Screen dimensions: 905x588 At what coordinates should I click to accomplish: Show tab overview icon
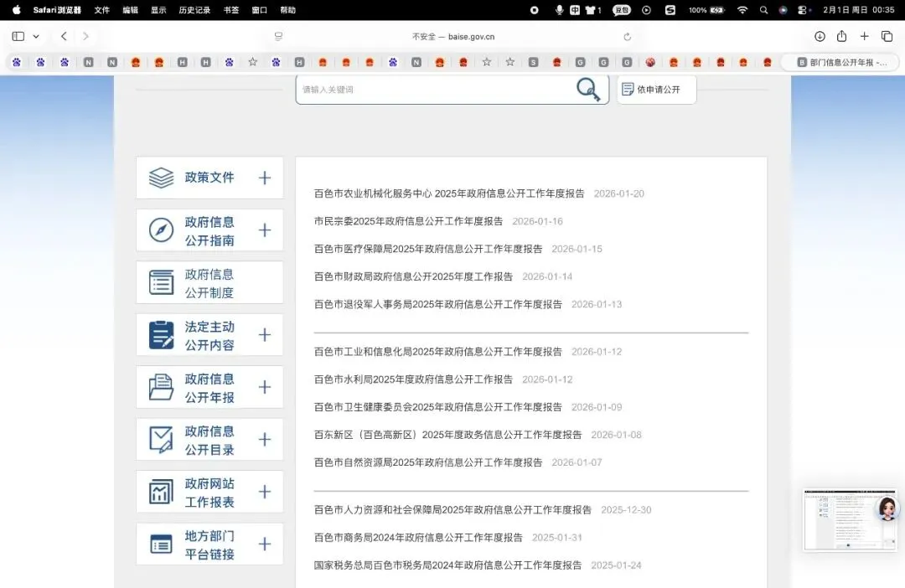(887, 36)
